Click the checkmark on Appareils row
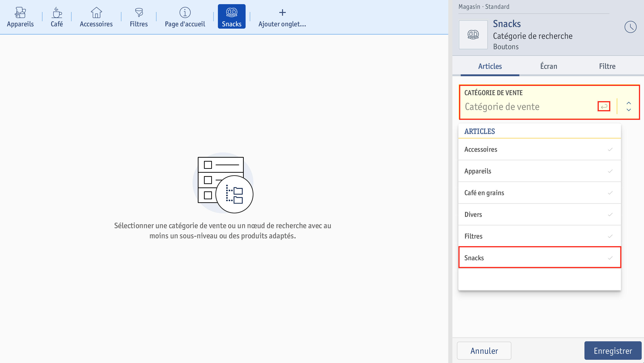The width and height of the screenshot is (644, 363). [610, 171]
